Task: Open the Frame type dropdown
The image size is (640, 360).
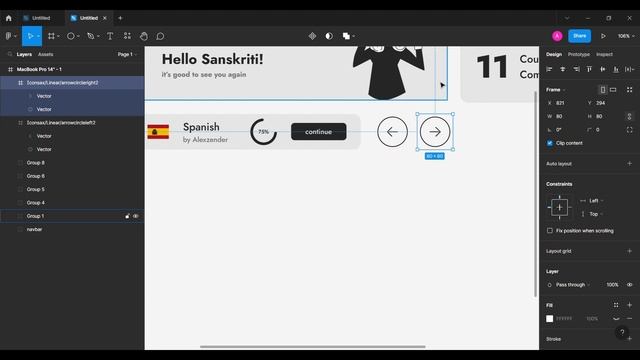Action: coord(556,89)
